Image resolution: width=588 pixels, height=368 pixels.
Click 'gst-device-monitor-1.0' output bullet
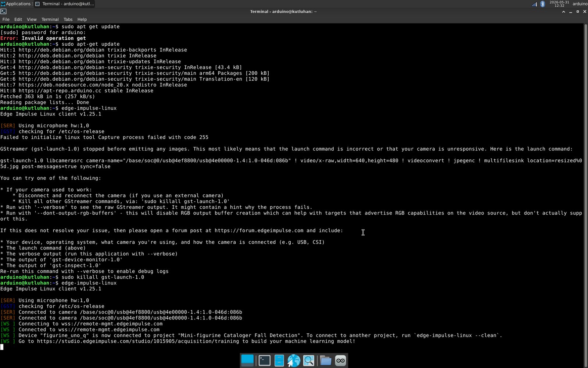pyautogui.click(x=61, y=260)
